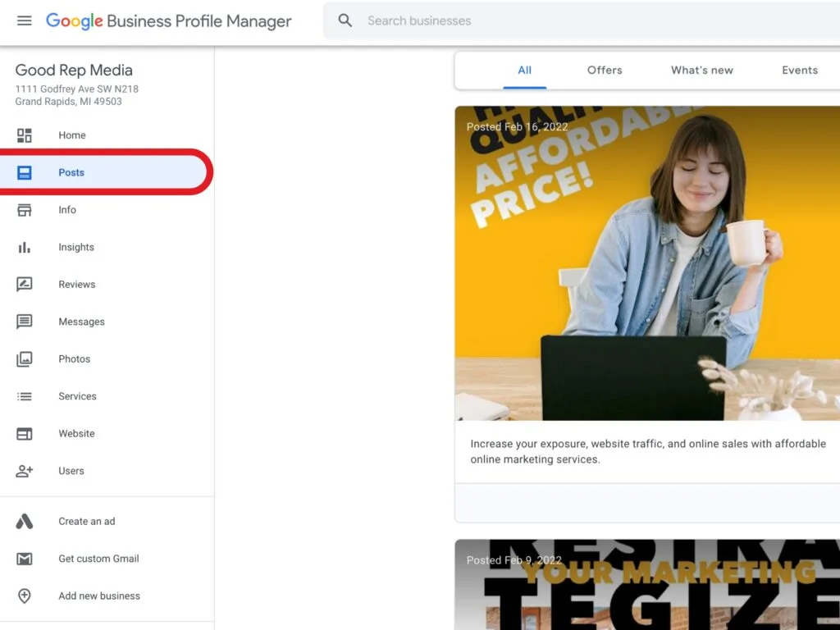
Task: Click Add new business
Action: click(99, 596)
